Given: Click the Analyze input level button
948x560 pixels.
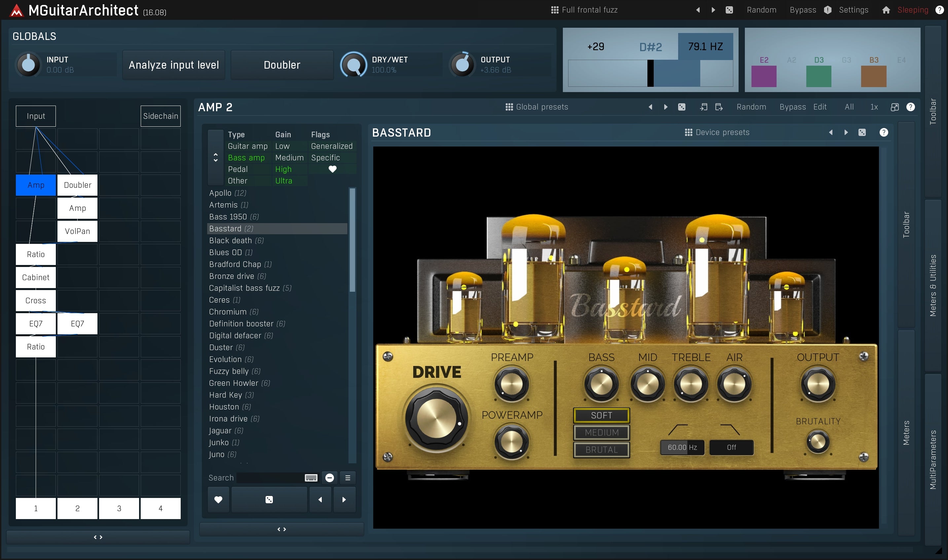Looking at the screenshot, I should tap(174, 65).
